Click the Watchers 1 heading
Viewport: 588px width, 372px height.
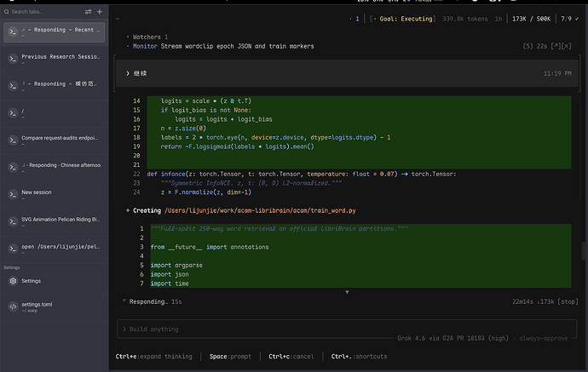150,37
